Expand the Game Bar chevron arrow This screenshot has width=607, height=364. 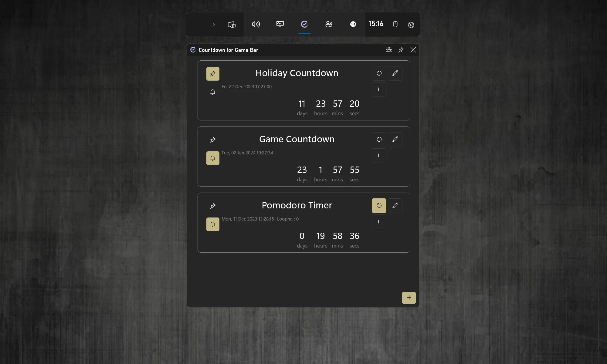point(213,25)
